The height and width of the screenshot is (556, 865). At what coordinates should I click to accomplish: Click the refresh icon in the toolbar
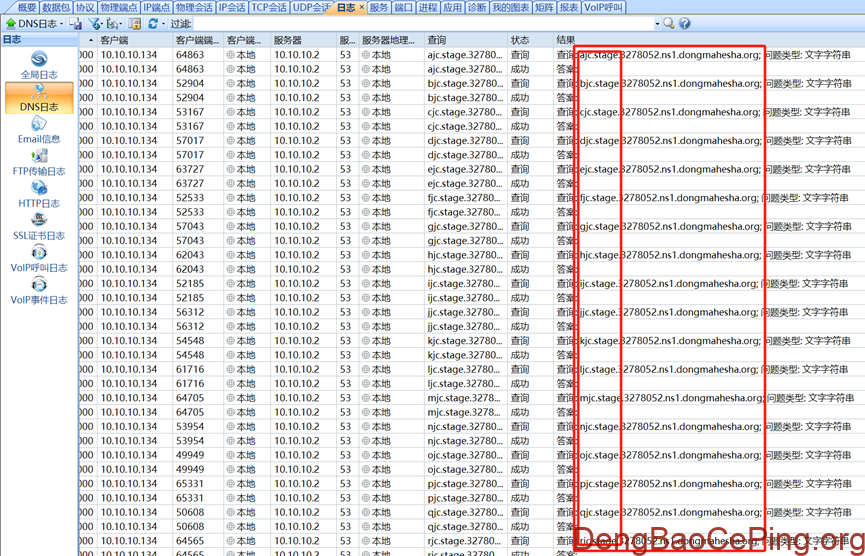click(x=152, y=23)
